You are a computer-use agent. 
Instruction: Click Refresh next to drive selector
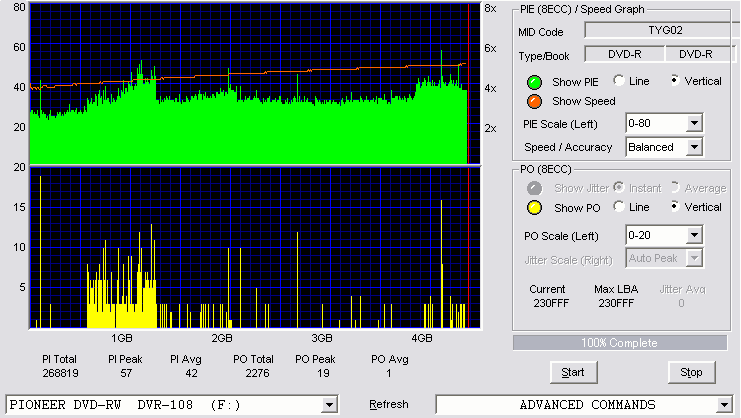coord(389,404)
